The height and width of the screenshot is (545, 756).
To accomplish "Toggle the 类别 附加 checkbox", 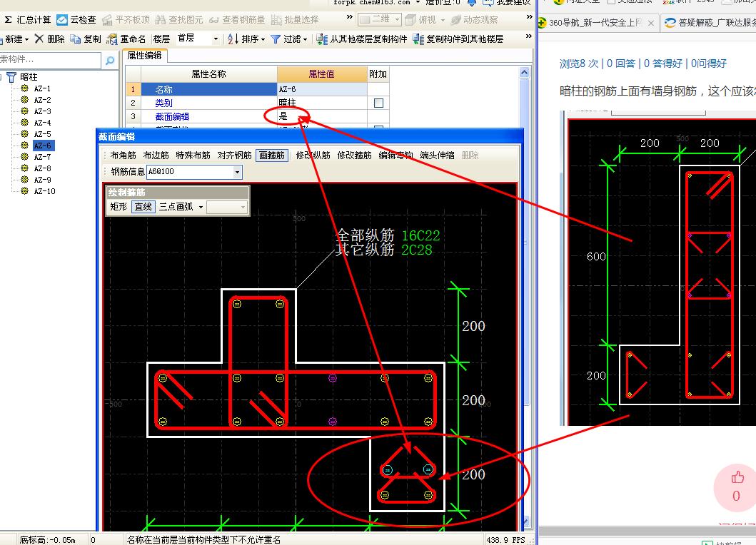I will tap(378, 103).
